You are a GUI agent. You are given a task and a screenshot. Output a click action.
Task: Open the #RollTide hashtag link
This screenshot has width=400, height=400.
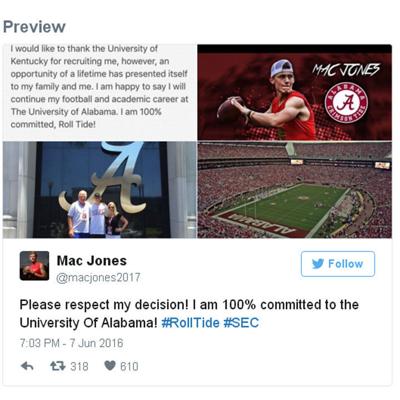click(x=190, y=323)
